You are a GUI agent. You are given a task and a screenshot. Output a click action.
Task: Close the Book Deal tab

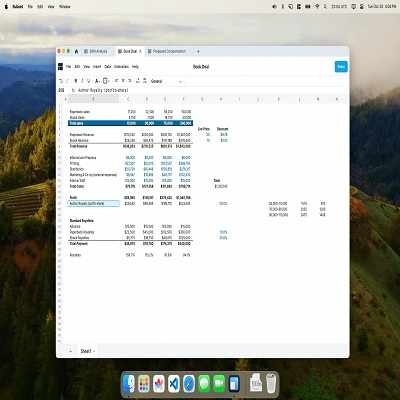[x=140, y=51]
